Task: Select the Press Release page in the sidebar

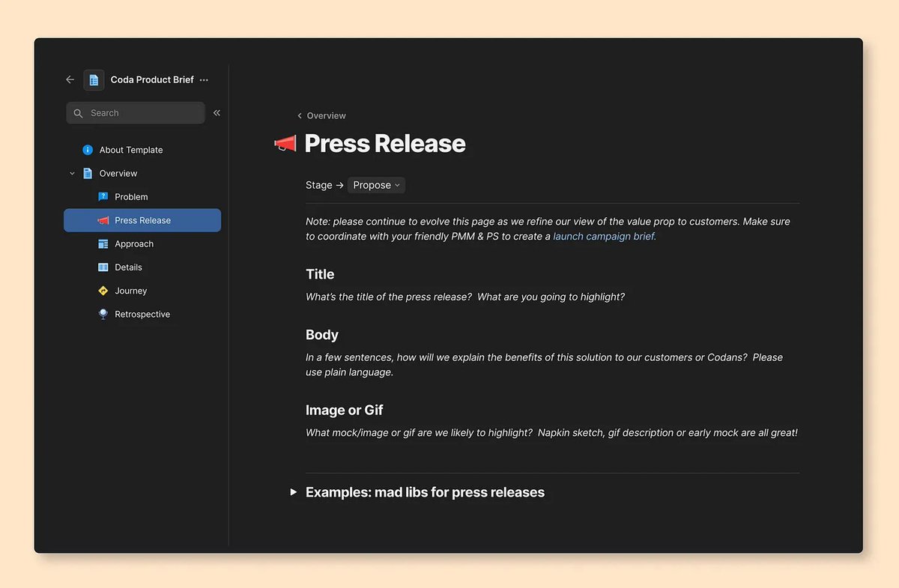Action: click(x=142, y=220)
